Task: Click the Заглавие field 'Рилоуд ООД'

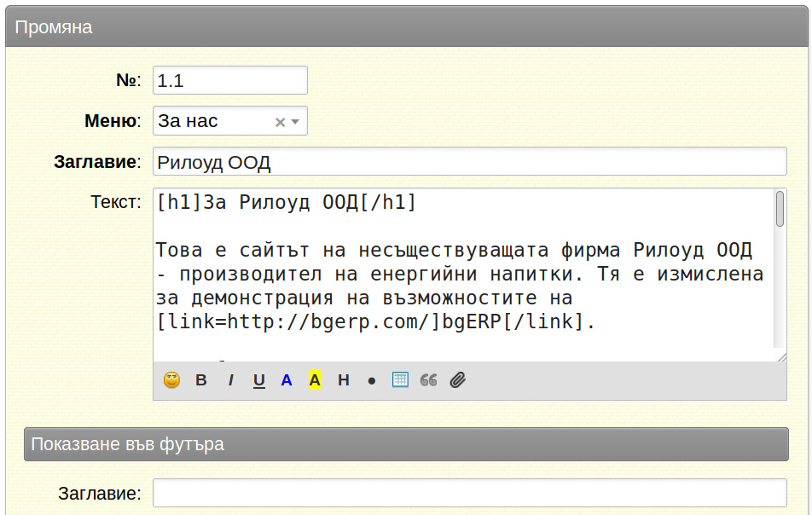Action: click(x=470, y=161)
